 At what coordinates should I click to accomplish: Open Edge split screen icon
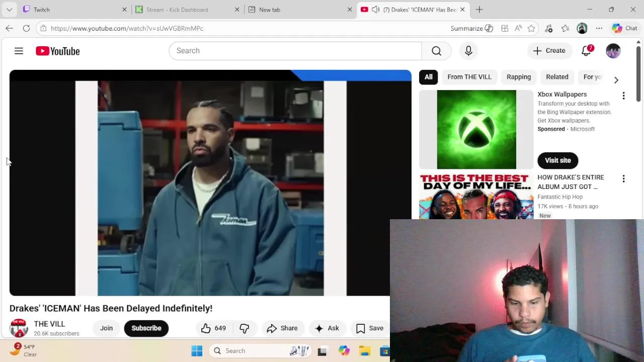point(505,28)
